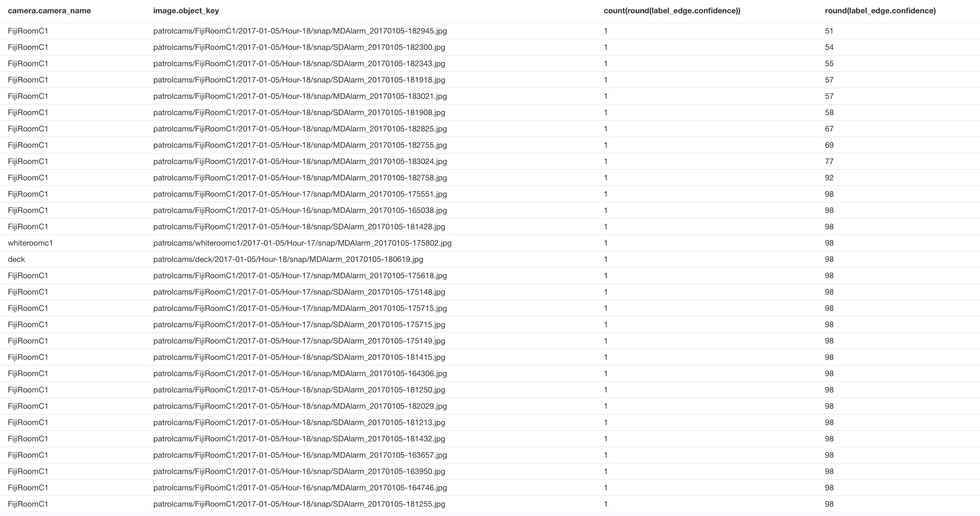Click confidence value 69

[829, 145]
